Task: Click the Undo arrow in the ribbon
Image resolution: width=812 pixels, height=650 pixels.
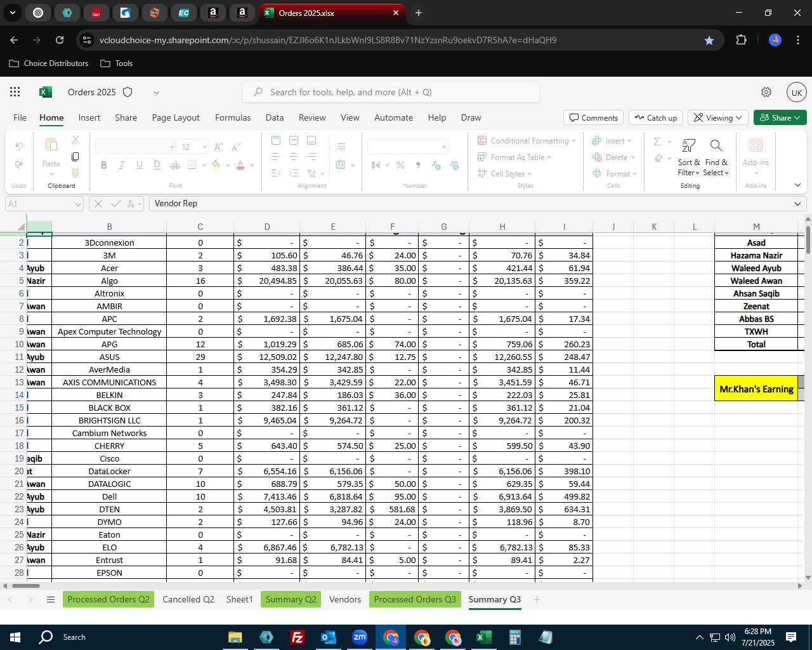Action: tap(19, 147)
